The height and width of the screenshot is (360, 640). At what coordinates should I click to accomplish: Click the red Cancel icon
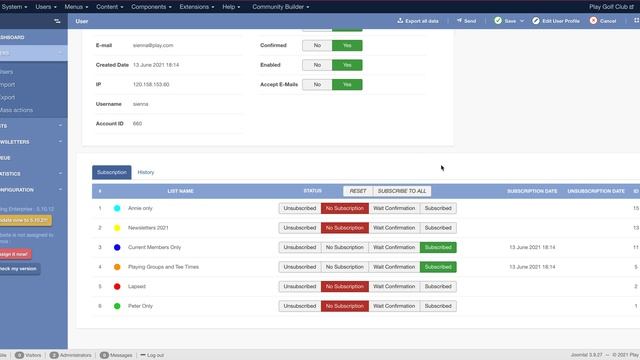tap(593, 20)
